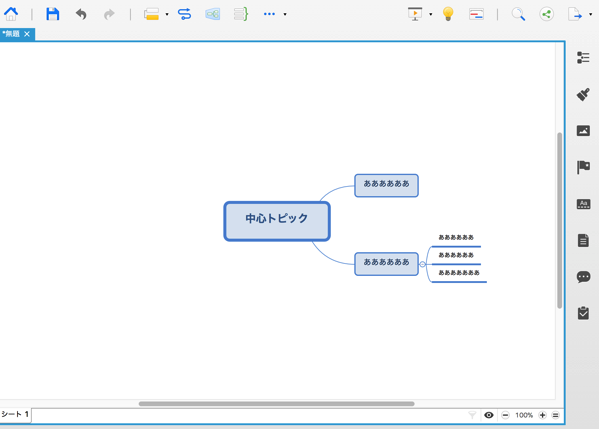
Task: Collapse the subtopics of second あああああ topic
Action: coord(422,264)
